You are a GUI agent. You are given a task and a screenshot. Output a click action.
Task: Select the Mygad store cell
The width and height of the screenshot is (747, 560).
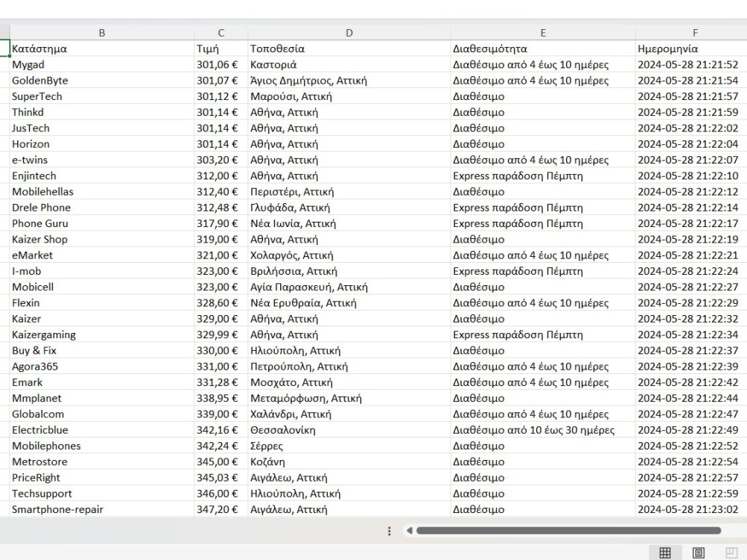[x=102, y=65]
